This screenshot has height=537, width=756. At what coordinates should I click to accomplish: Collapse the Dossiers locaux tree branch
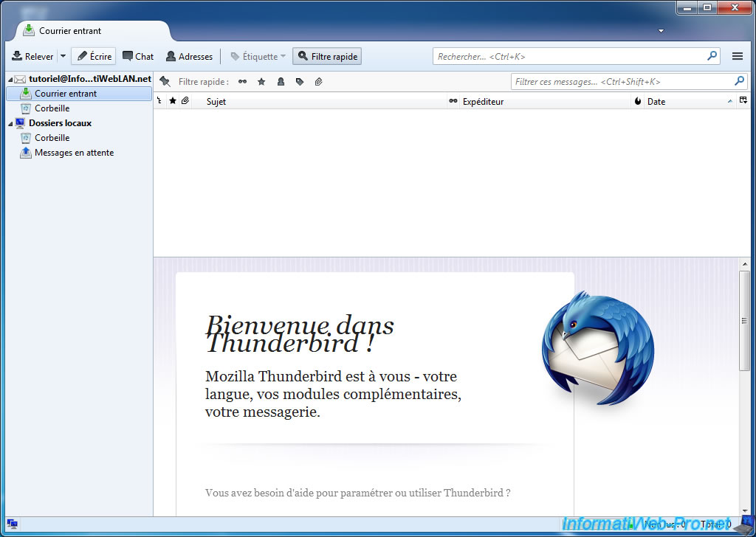pyautogui.click(x=10, y=123)
